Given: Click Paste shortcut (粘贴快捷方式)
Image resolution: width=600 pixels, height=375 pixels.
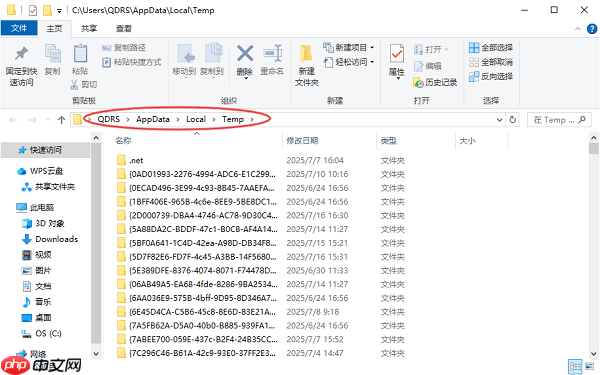Looking at the screenshot, I should coord(132,62).
